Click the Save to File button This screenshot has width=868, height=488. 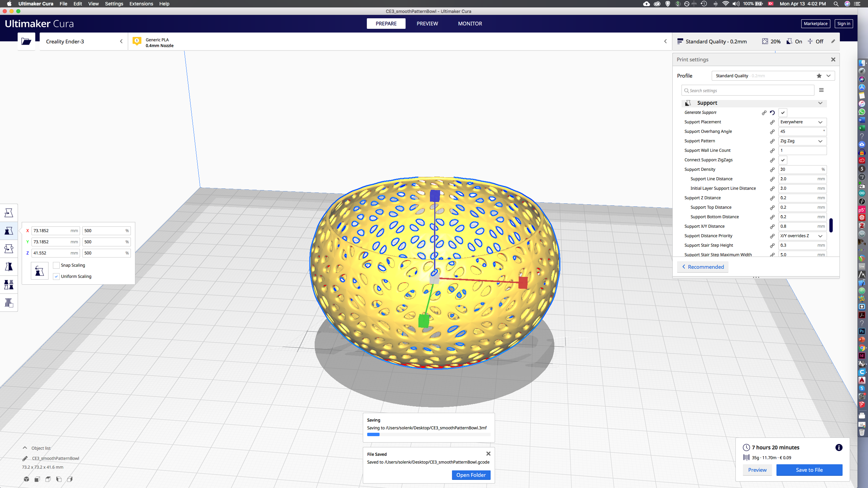pyautogui.click(x=809, y=470)
